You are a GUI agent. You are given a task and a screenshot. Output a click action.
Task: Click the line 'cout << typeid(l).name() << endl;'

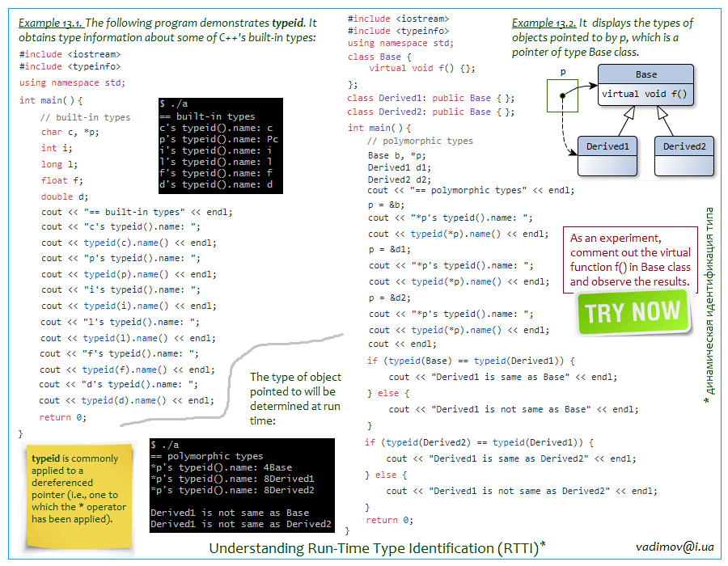pyautogui.click(x=128, y=338)
